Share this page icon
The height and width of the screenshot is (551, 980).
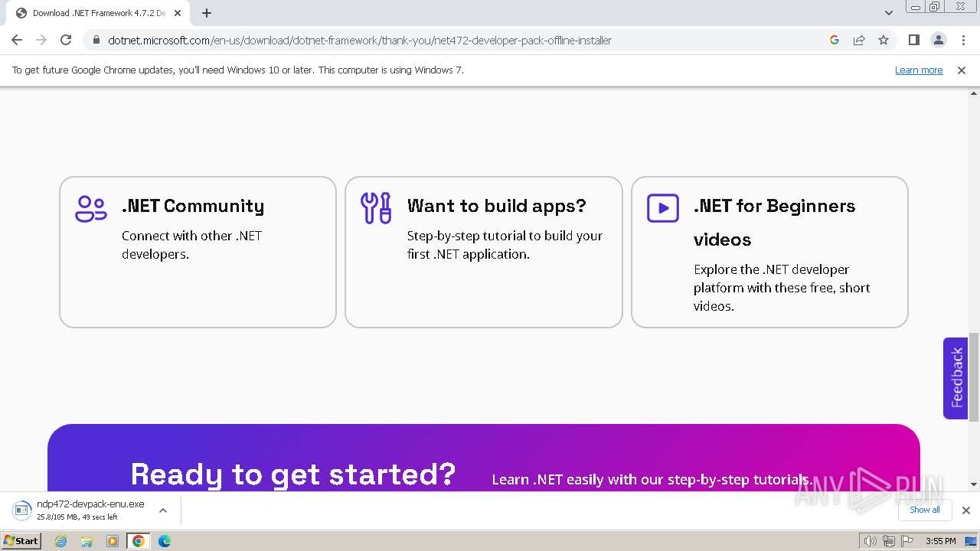click(x=859, y=40)
